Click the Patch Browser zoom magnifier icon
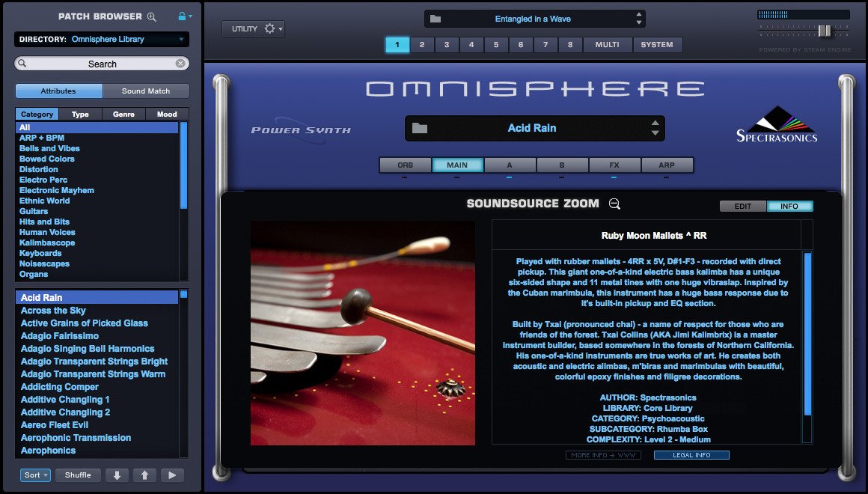This screenshot has height=494, width=868. pos(152,17)
